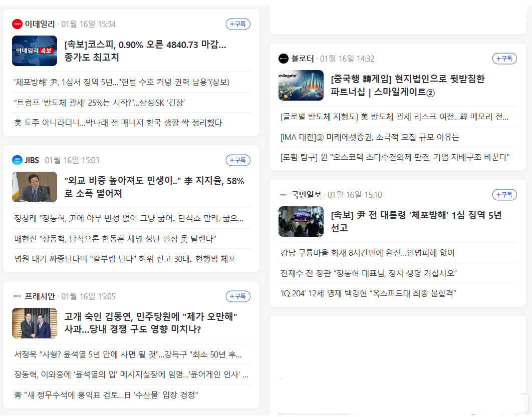Open headline '[속보] 尹 전 대통령 체포방해 1심 징역 5년'
Screen dimensions: 532x417
(416, 221)
